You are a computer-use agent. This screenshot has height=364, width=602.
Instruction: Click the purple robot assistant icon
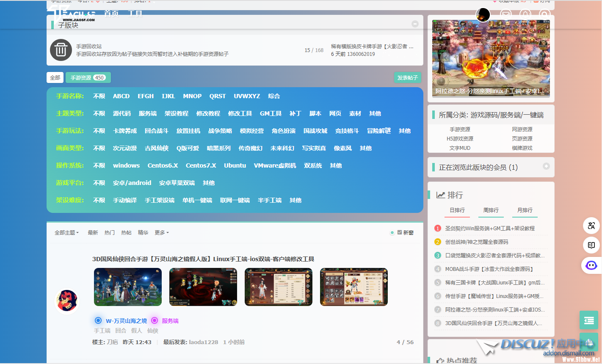[591, 265]
